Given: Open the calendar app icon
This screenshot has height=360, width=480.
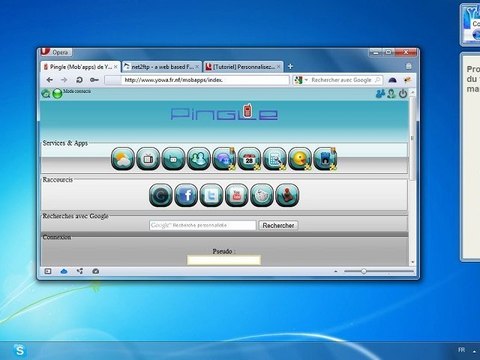Looking at the screenshot, I should [249, 159].
